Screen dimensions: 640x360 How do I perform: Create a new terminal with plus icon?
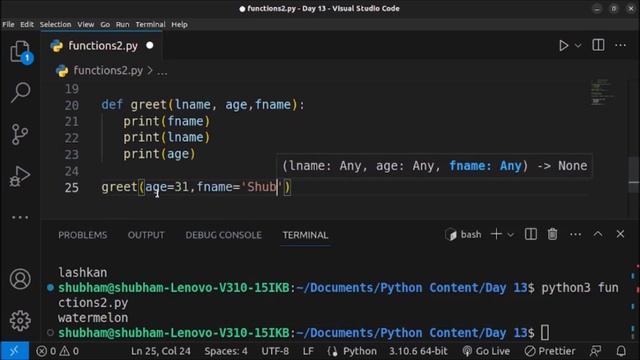point(496,234)
